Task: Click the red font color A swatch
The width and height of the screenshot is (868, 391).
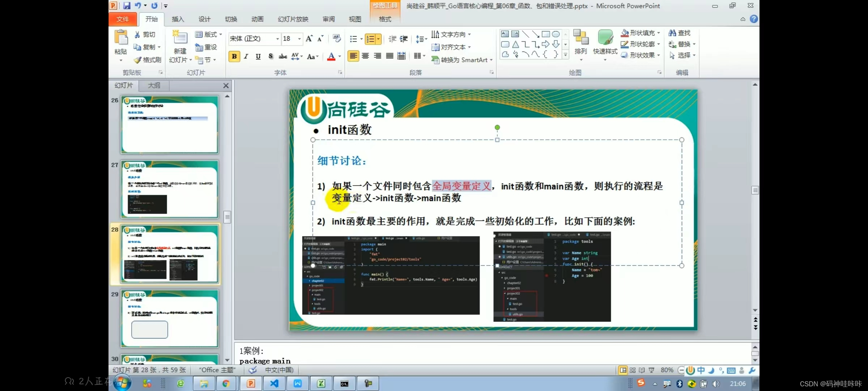Action: click(x=331, y=56)
